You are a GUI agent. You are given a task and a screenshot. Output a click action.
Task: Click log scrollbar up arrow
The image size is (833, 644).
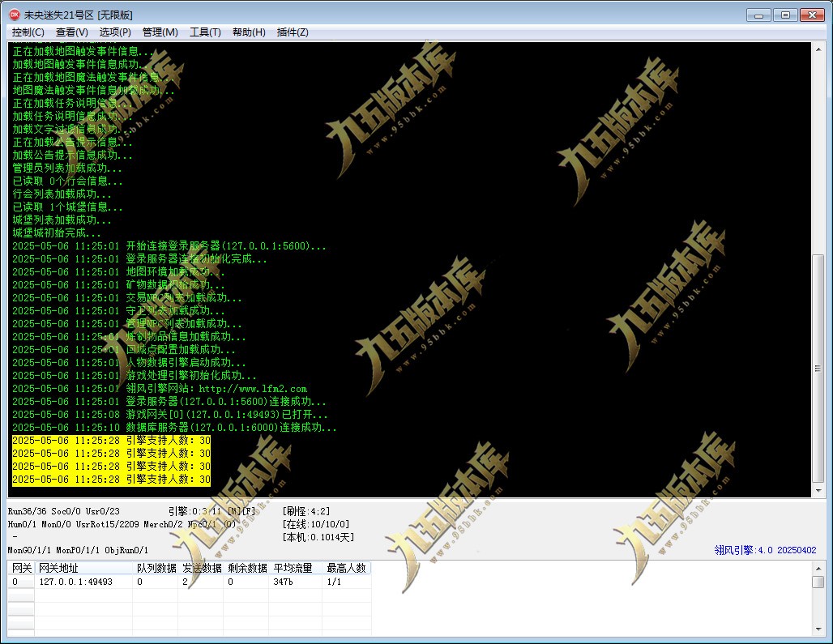pos(818,49)
